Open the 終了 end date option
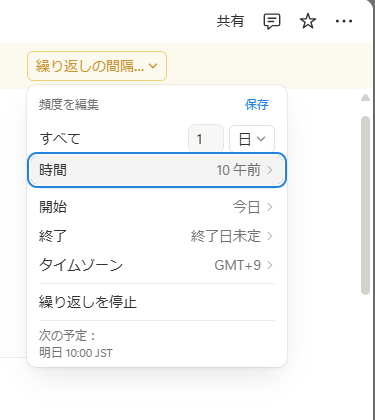This screenshot has height=420, width=375. point(157,236)
